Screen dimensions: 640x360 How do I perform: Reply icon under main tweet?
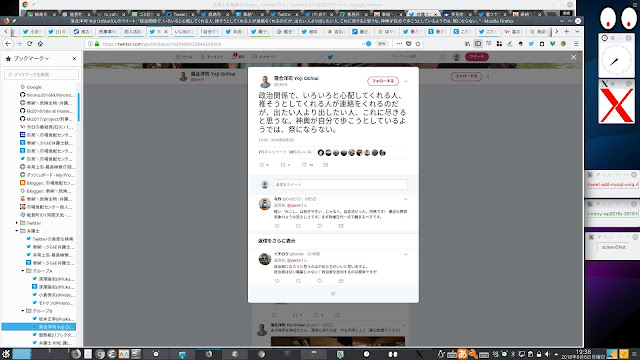click(x=262, y=165)
